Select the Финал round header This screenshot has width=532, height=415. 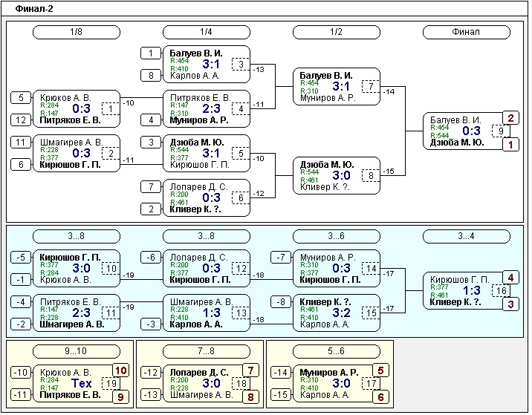[466, 32]
